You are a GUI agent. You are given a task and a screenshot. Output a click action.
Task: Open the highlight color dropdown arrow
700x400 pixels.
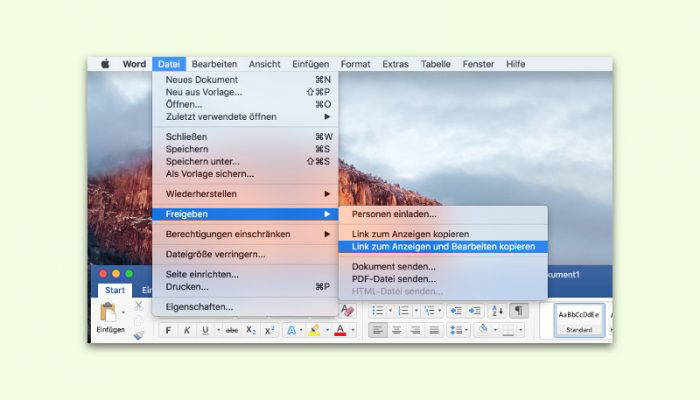pyautogui.click(x=327, y=330)
